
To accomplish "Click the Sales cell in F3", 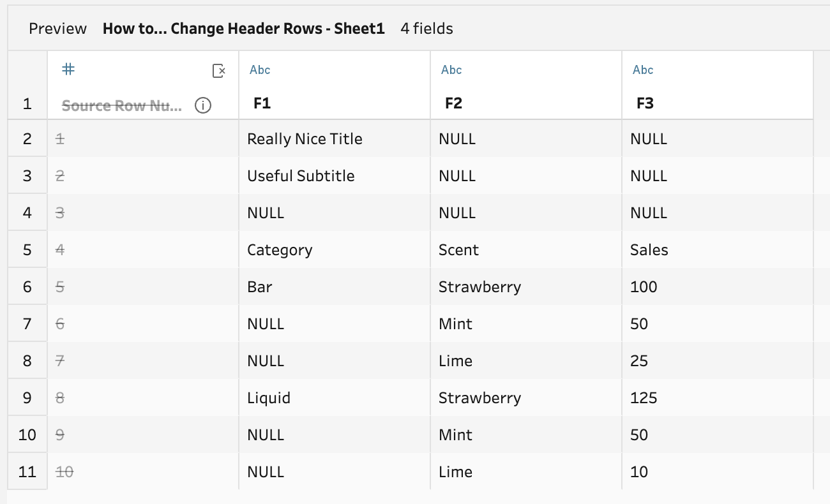I will tap(718, 249).
